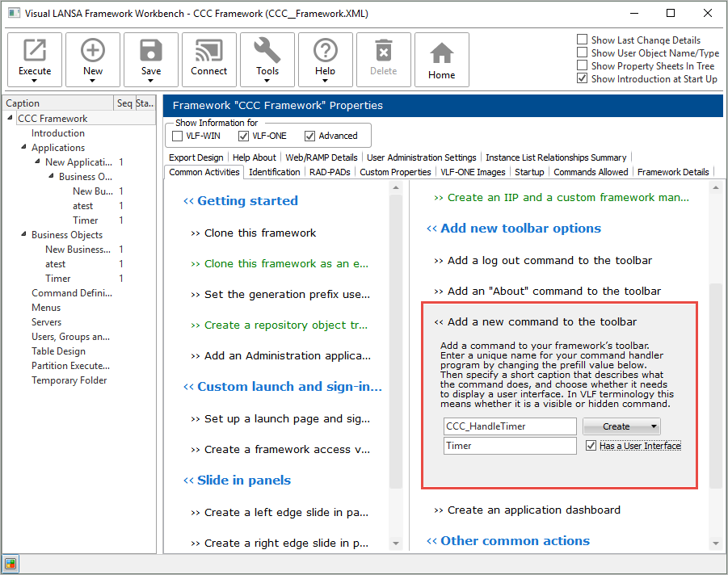The image size is (728, 575).
Task: Click the Connect cast icon
Action: click(209, 52)
